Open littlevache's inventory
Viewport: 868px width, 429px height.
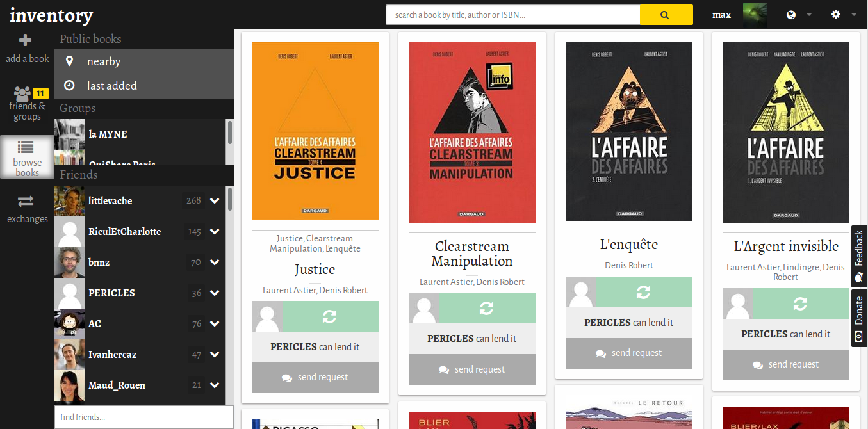pos(110,200)
